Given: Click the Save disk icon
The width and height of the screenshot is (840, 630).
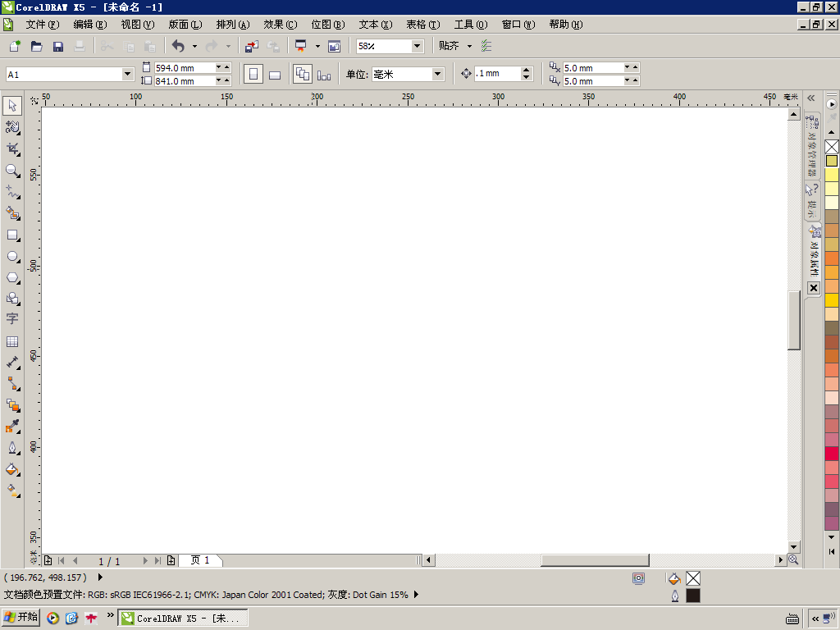Looking at the screenshot, I should click(x=58, y=46).
